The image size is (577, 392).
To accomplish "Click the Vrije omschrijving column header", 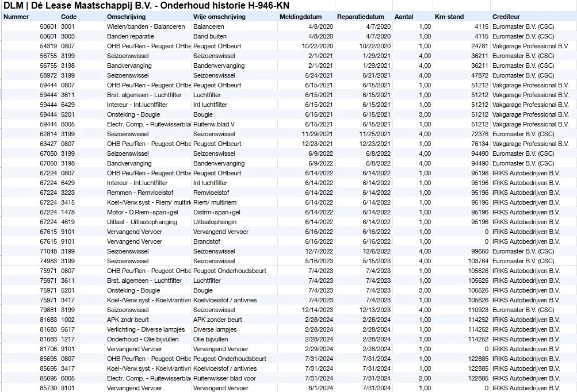I will [x=220, y=17].
